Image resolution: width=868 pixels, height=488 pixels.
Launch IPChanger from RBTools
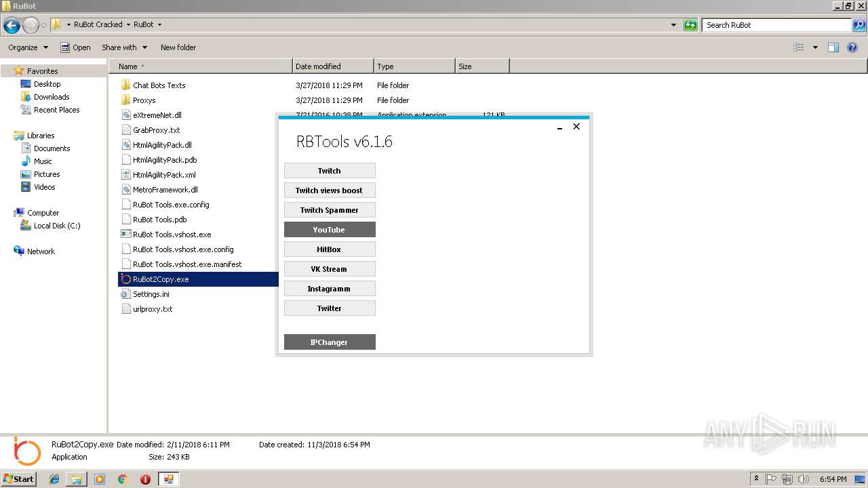330,342
